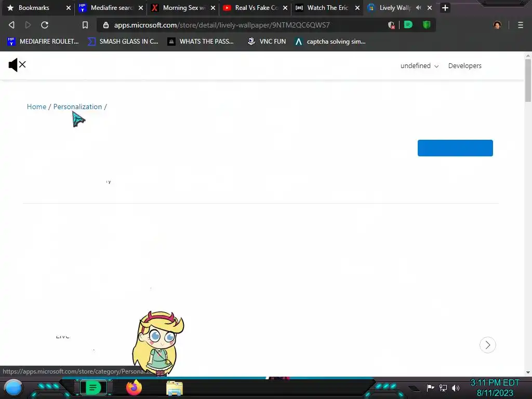Open a new tab with plus button
Image resolution: width=532 pixels, height=399 pixels.
[445, 7]
